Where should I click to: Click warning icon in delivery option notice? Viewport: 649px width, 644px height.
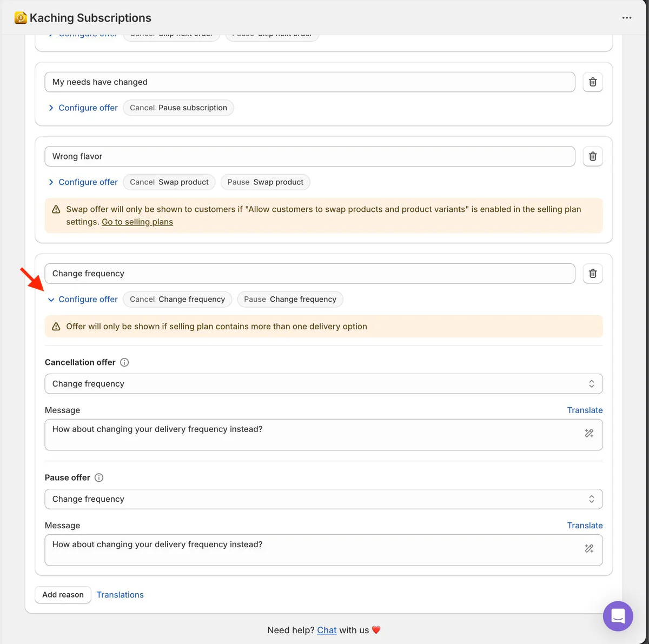56,327
